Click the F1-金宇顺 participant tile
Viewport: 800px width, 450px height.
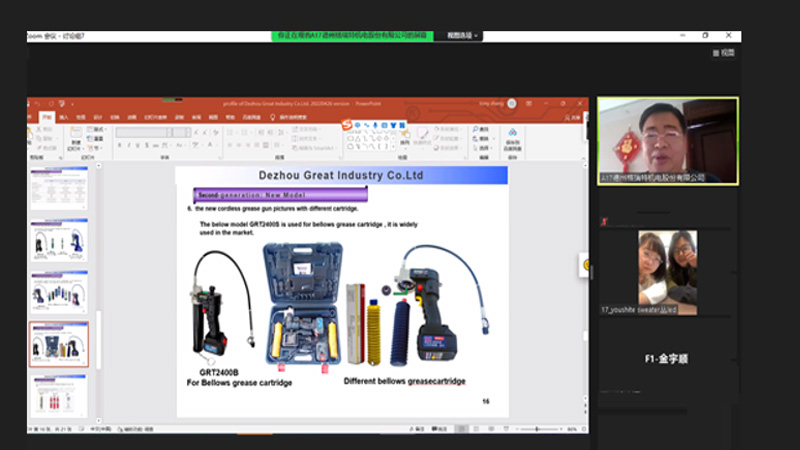coord(666,359)
